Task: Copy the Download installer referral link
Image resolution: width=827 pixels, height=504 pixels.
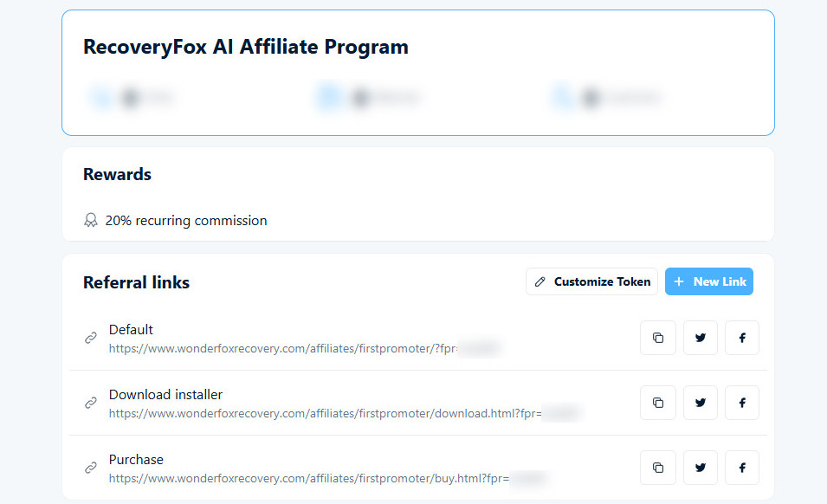Action: pyautogui.click(x=657, y=403)
